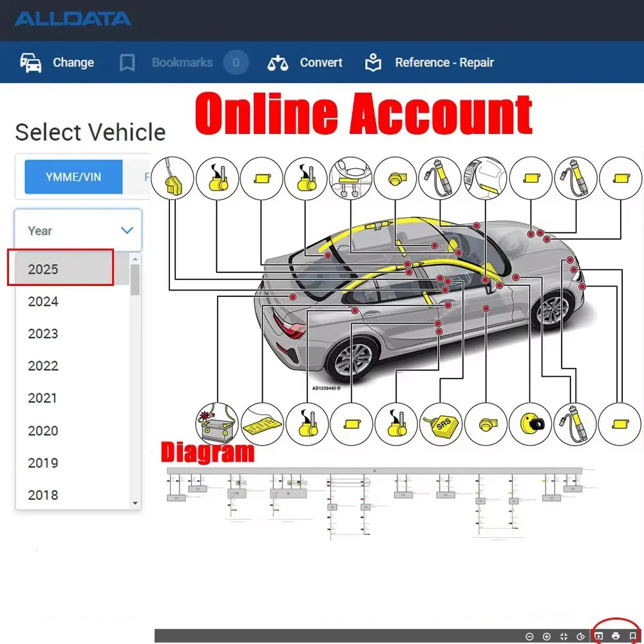Pick 2019 from the year options
Image resolution: width=644 pixels, height=644 pixels.
tap(43, 462)
